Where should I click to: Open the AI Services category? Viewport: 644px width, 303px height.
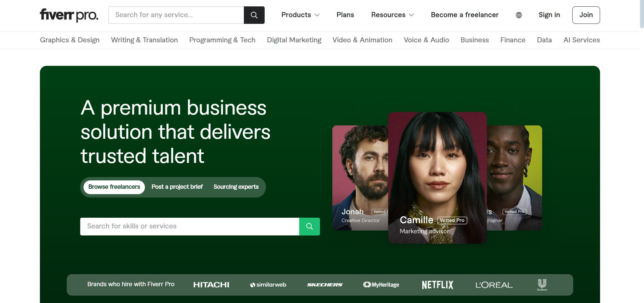pyautogui.click(x=581, y=40)
